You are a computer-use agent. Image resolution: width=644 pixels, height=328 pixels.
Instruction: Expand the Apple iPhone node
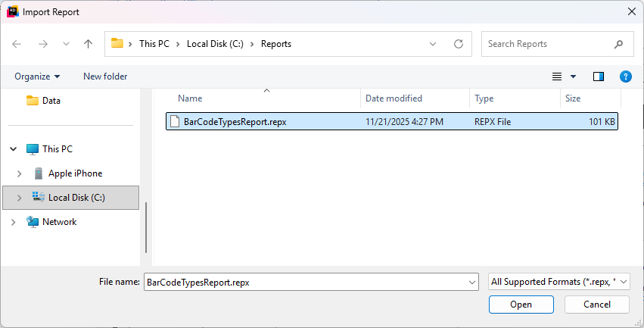pos(20,173)
